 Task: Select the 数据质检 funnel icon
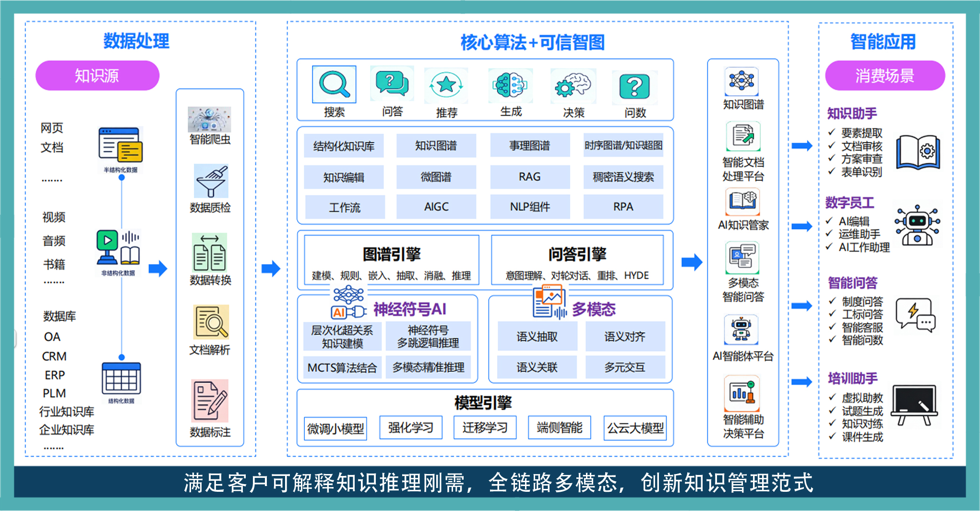[x=211, y=181]
